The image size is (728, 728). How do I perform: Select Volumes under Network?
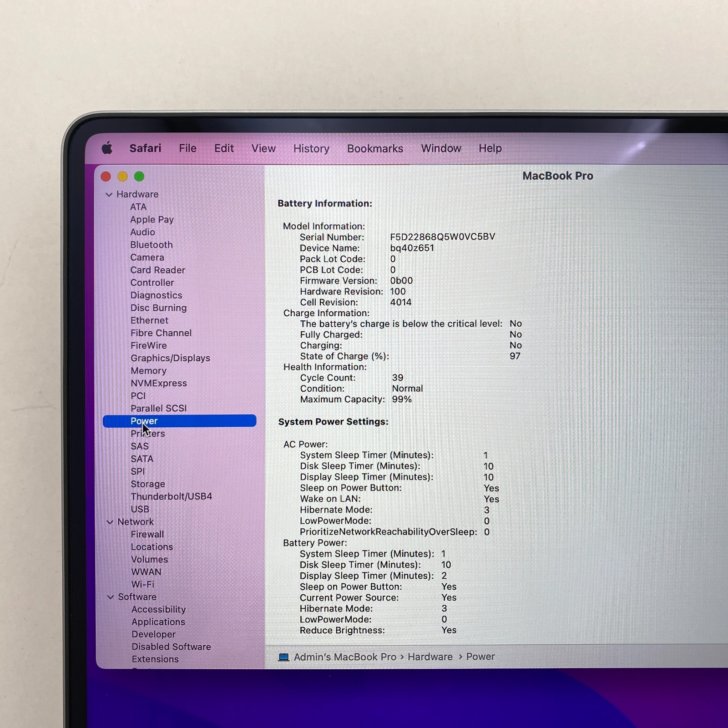[x=150, y=560]
